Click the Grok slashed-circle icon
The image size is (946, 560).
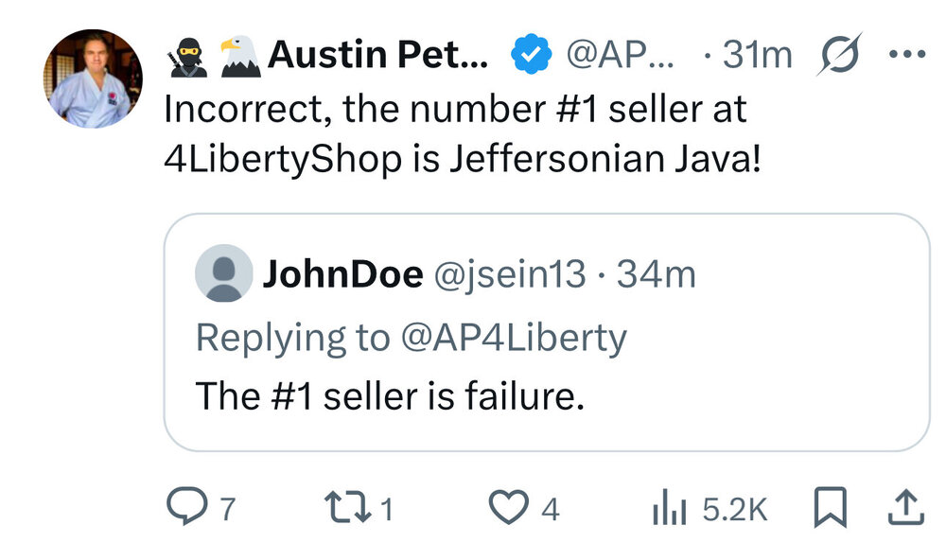pos(839,56)
